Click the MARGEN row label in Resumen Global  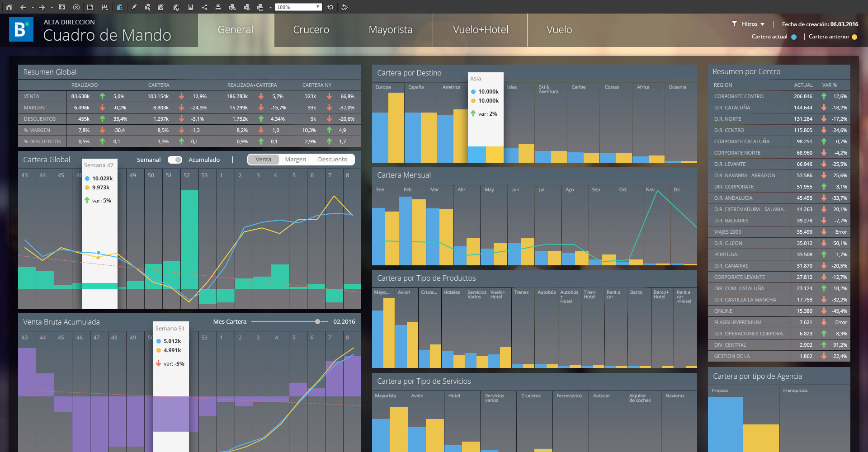[x=34, y=108]
